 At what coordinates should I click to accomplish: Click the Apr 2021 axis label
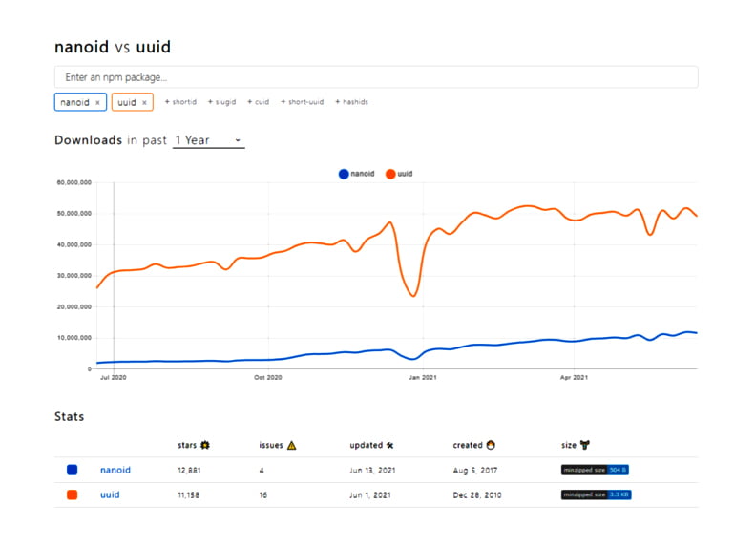574,378
